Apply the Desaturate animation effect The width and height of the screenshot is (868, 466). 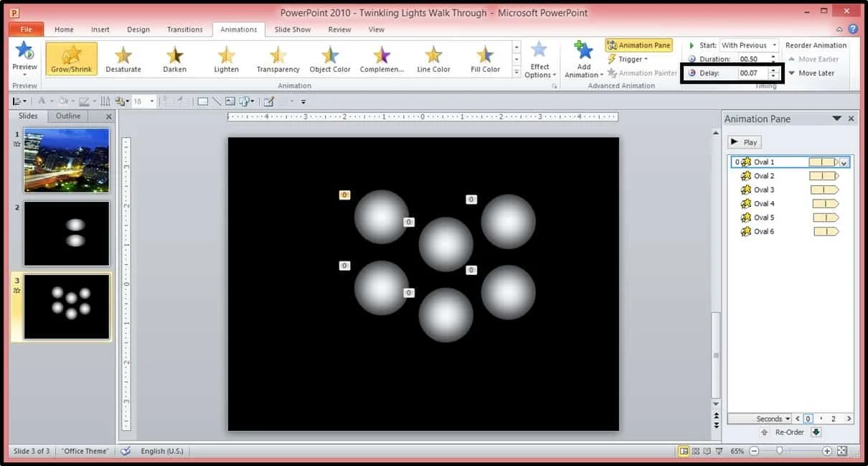[x=123, y=59]
